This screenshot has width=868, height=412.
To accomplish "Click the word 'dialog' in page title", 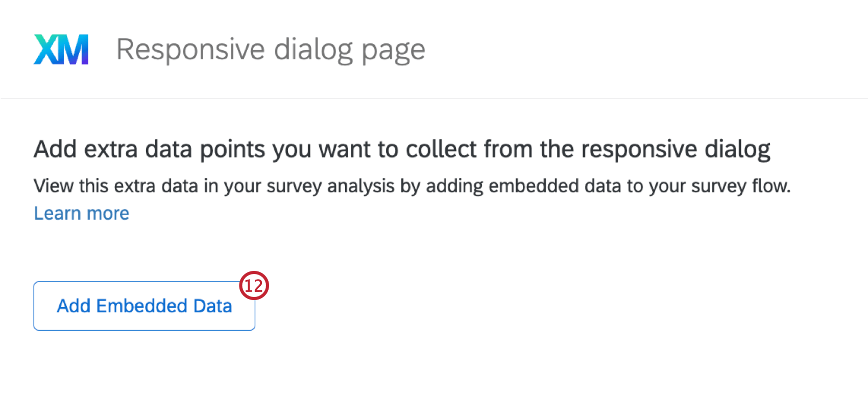I will 314,50.
